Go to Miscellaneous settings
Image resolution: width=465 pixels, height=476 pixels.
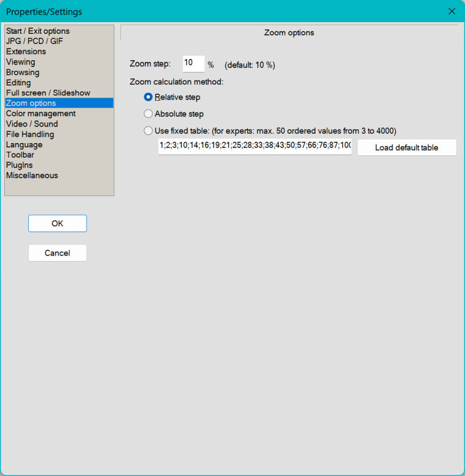pyautogui.click(x=32, y=176)
